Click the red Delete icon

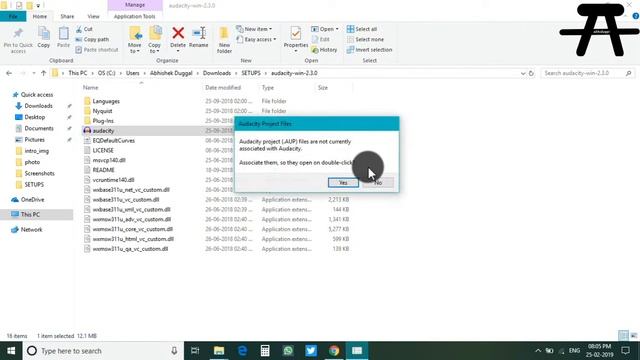178,33
